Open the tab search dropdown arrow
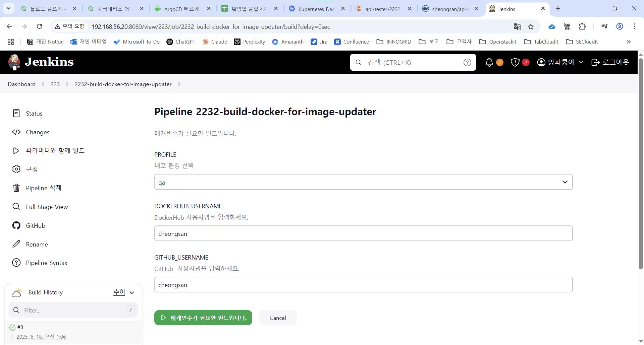The height and width of the screenshot is (345, 644). coord(8,8)
